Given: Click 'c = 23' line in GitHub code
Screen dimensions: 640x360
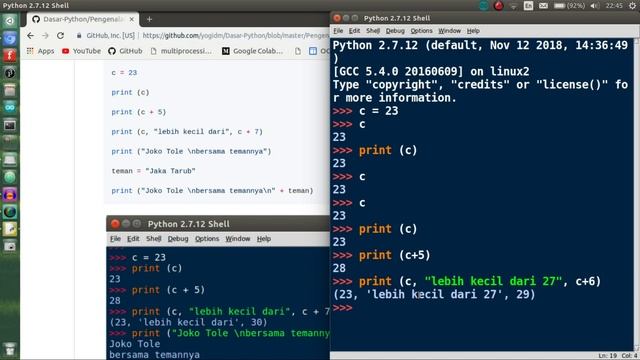Looking at the screenshot, I should (124, 73).
